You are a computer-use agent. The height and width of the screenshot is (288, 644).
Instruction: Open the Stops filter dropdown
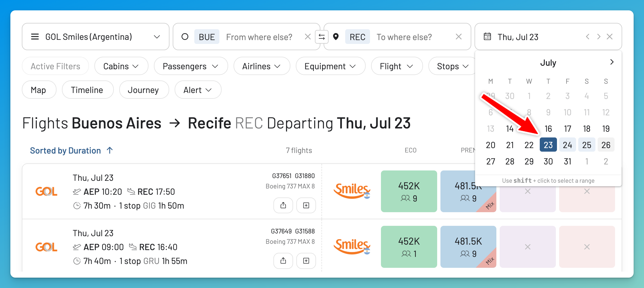[x=452, y=66]
